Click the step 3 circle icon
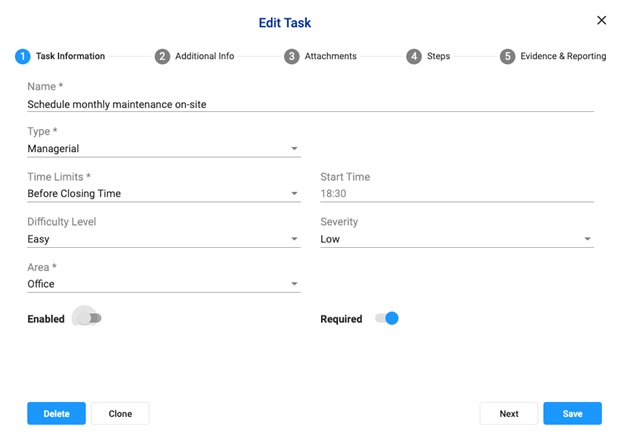Viewport: 624px width, 441px height. 292,56
